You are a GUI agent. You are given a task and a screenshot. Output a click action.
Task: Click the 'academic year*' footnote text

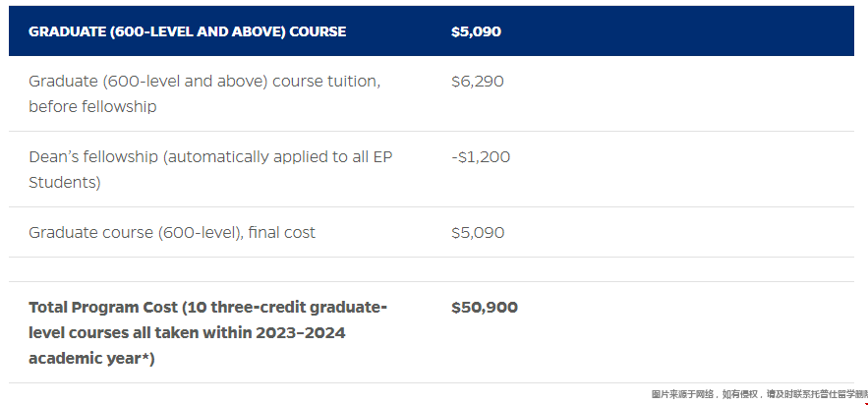(91, 359)
